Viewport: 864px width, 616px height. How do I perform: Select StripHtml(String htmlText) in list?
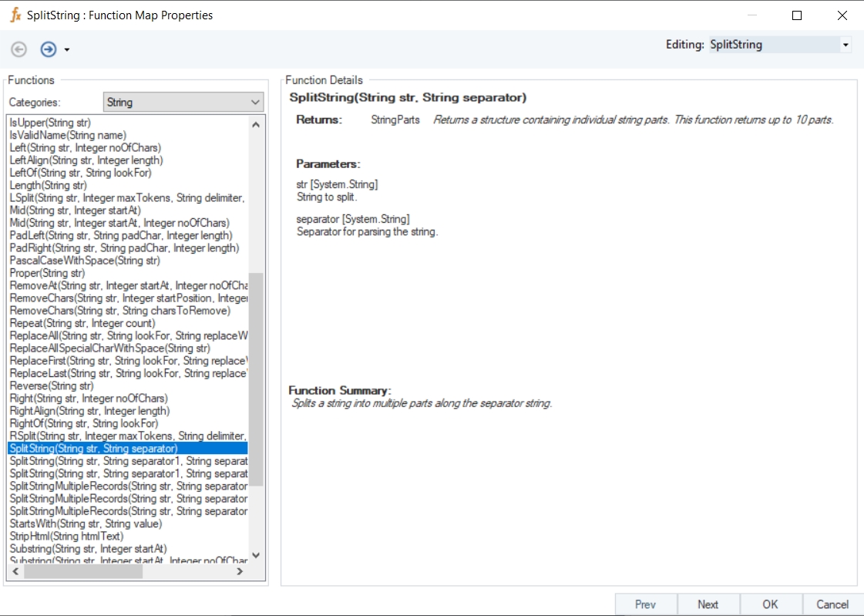(x=66, y=536)
